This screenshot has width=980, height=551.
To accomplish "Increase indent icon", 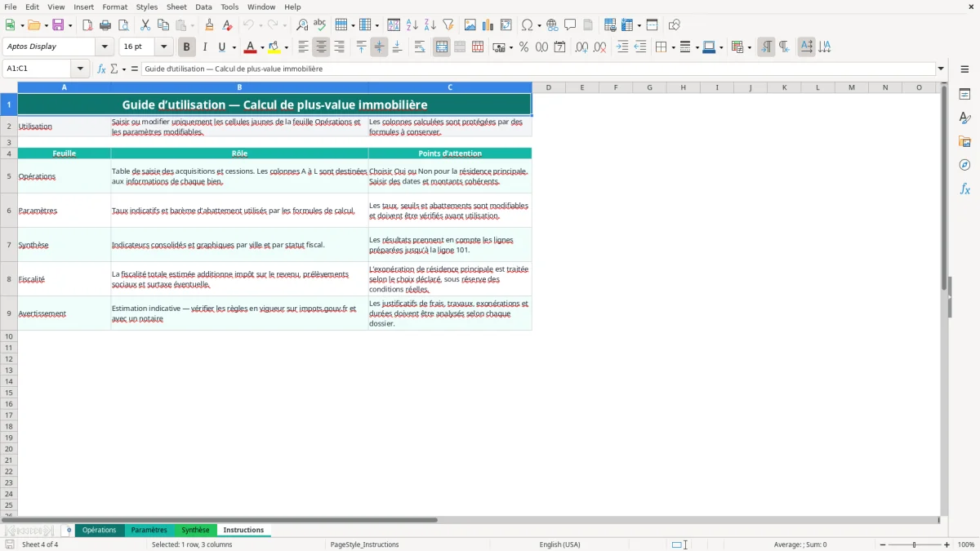I will (622, 47).
